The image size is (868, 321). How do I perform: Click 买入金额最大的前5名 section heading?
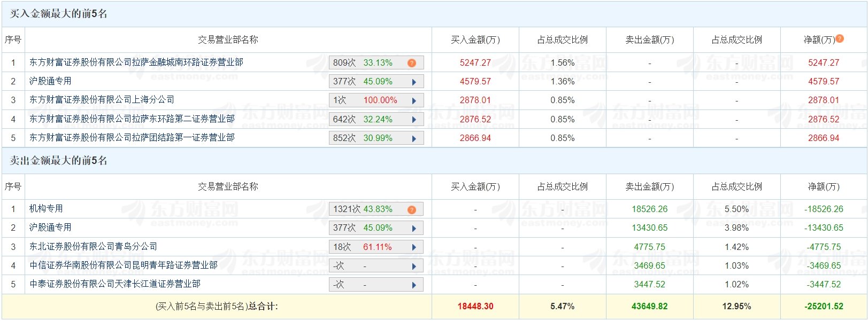[59, 14]
